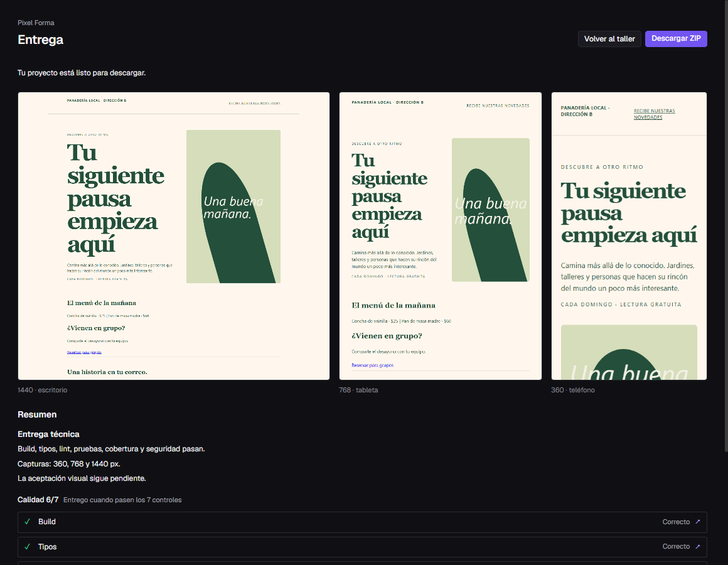Click the Pixel Forma brand label
The height and width of the screenshot is (565, 728).
tap(36, 23)
